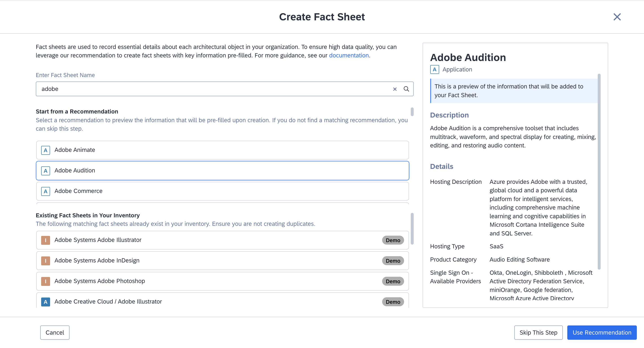Click the Description heading in preview
This screenshot has width=644, height=348.
[x=449, y=115]
